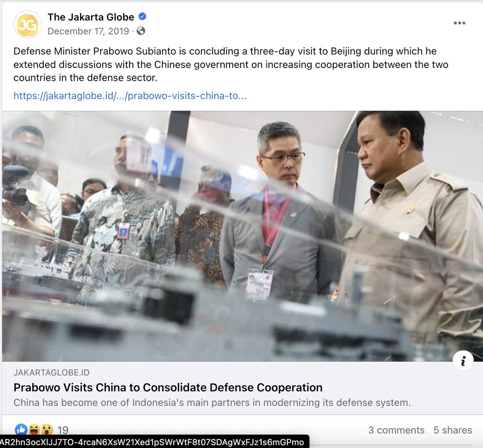483x448 pixels.
Task: View the 19 reactions count
Action: [x=63, y=430]
